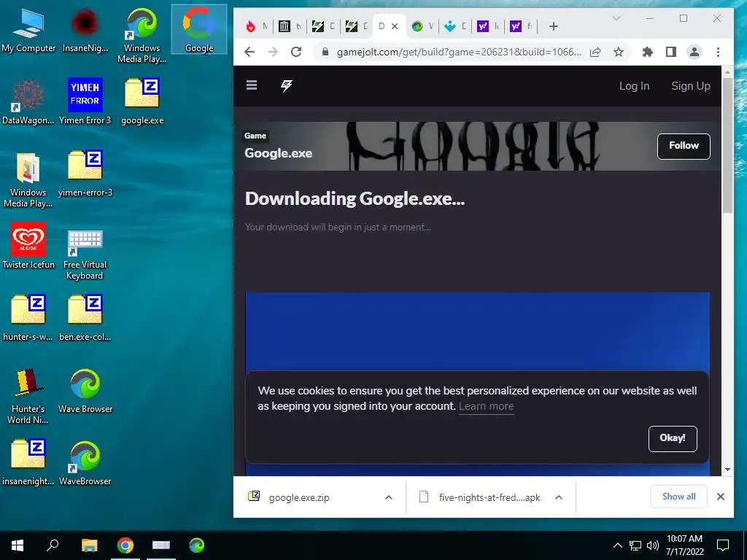
Task: Open My Computer desktop icon
Action: (28, 31)
